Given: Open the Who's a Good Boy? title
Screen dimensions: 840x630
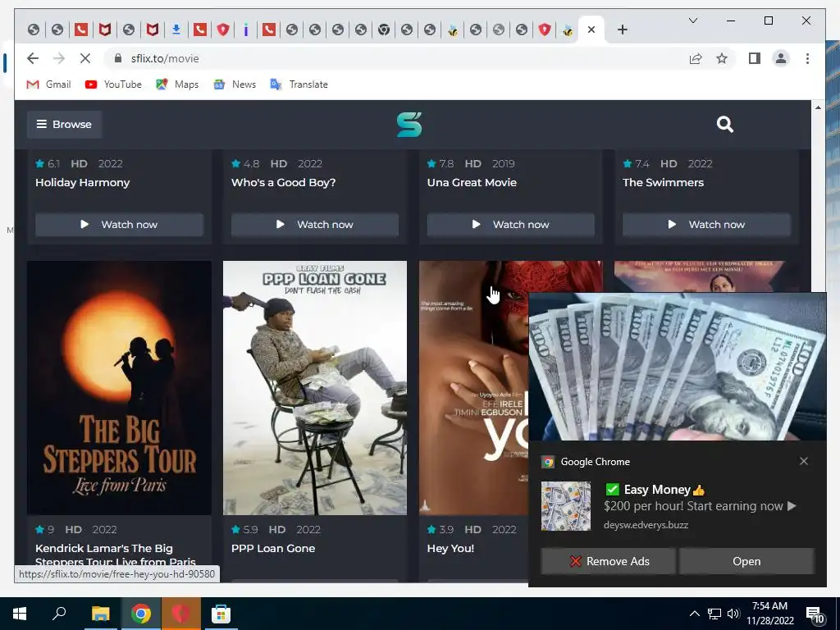Looking at the screenshot, I should pos(283,182).
